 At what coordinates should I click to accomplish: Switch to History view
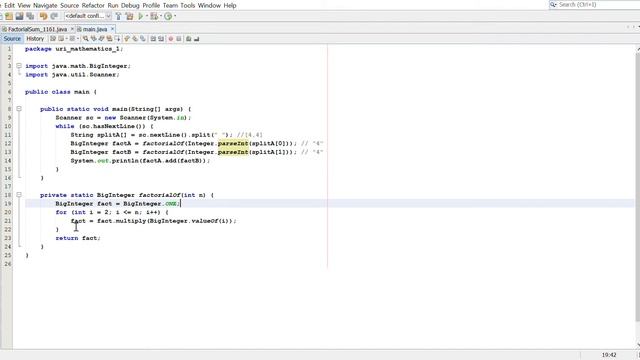[35, 39]
